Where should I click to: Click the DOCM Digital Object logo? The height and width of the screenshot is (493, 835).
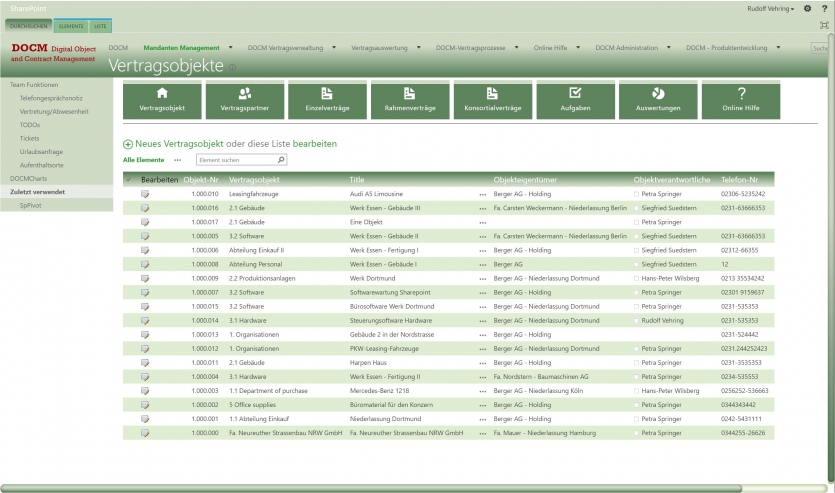[x=53, y=53]
